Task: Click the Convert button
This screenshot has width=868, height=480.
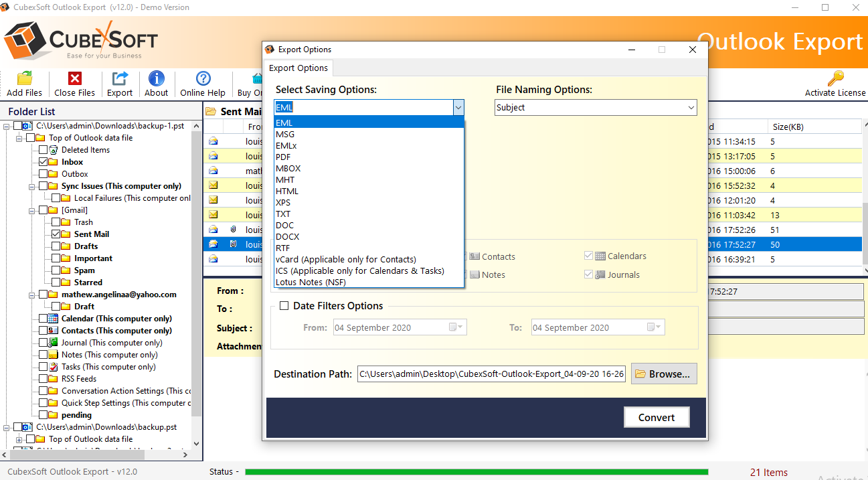Action: coord(656,417)
